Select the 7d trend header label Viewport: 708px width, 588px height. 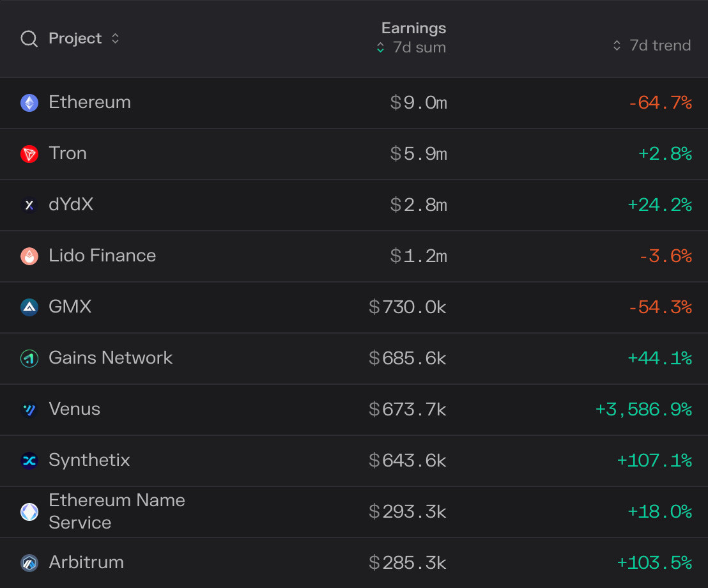[x=659, y=46]
